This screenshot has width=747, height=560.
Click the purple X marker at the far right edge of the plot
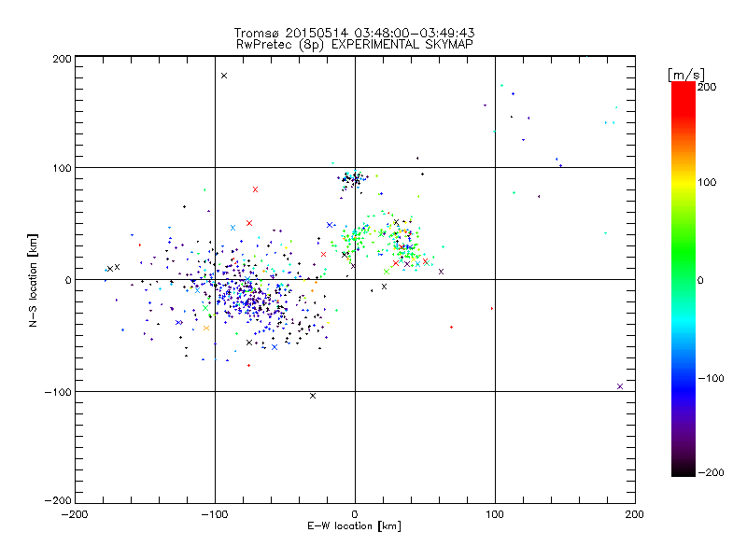(x=620, y=386)
